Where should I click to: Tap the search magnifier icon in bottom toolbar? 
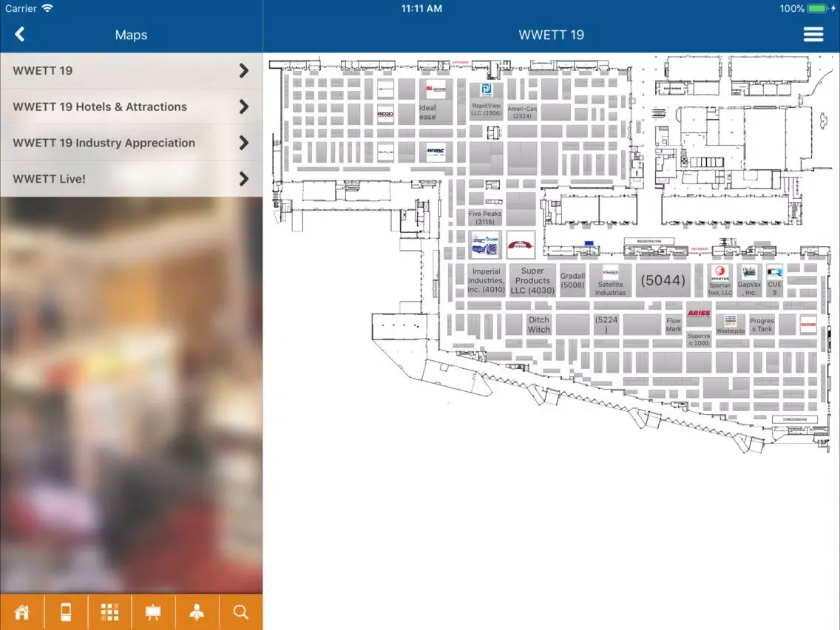[x=240, y=612]
